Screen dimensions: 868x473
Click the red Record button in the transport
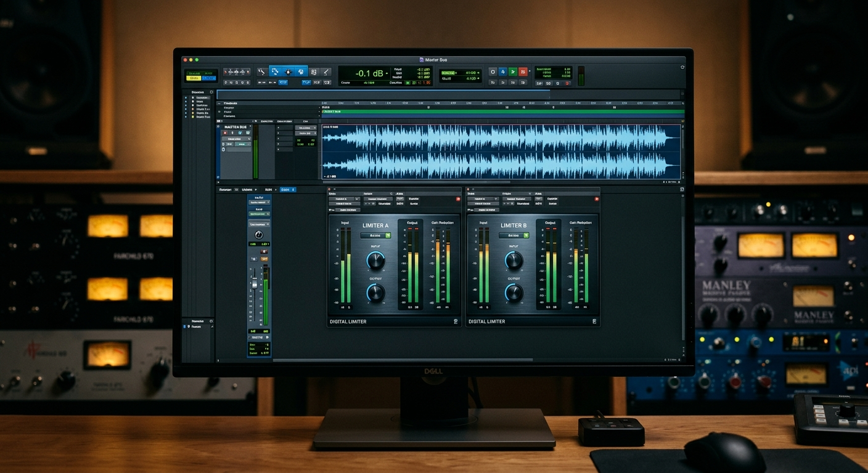[x=523, y=71]
